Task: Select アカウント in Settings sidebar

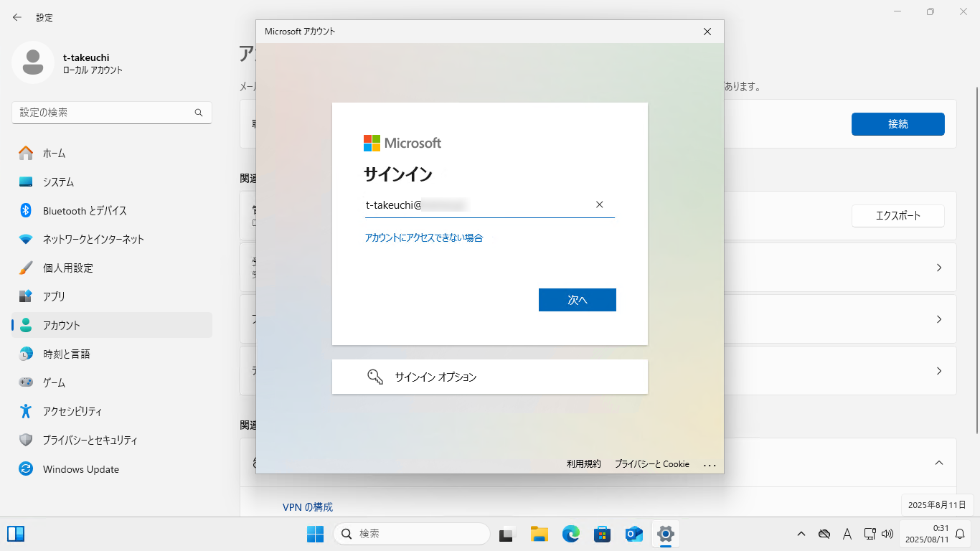Action: click(x=112, y=325)
